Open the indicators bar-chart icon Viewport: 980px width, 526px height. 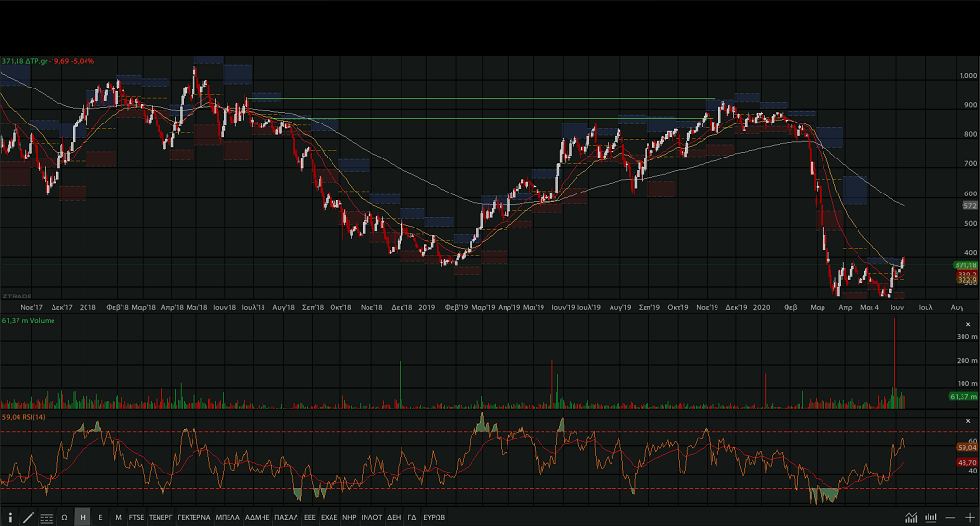coord(930,517)
